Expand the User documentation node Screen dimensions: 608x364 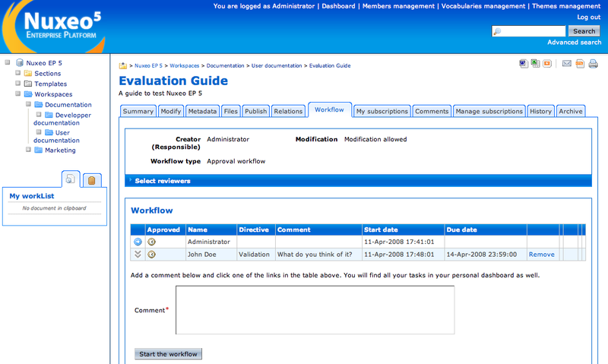pos(39,131)
